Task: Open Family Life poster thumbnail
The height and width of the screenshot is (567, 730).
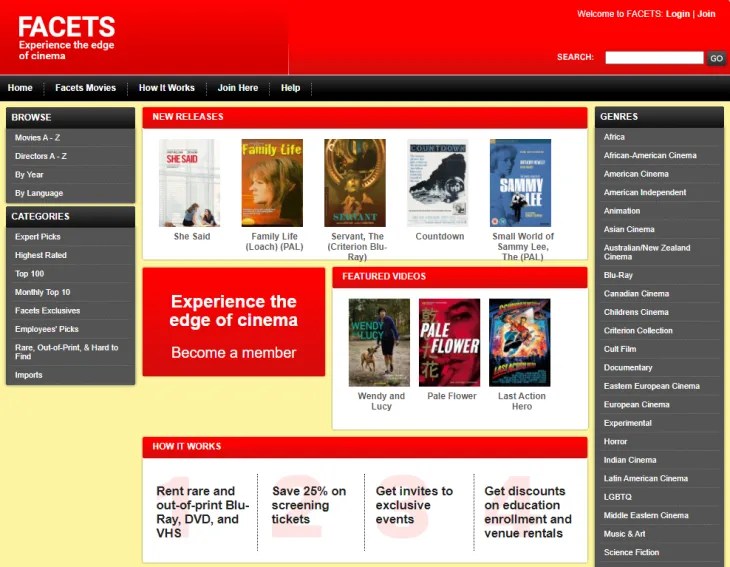Action: pyautogui.click(x=272, y=183)
